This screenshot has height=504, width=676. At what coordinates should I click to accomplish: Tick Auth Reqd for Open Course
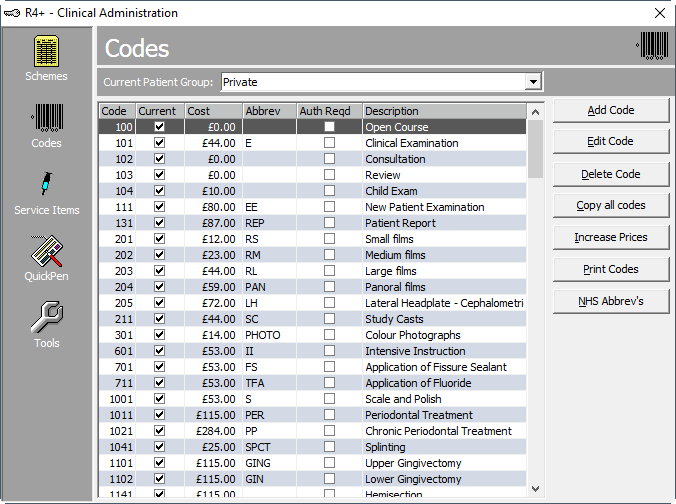pos(329,127)
